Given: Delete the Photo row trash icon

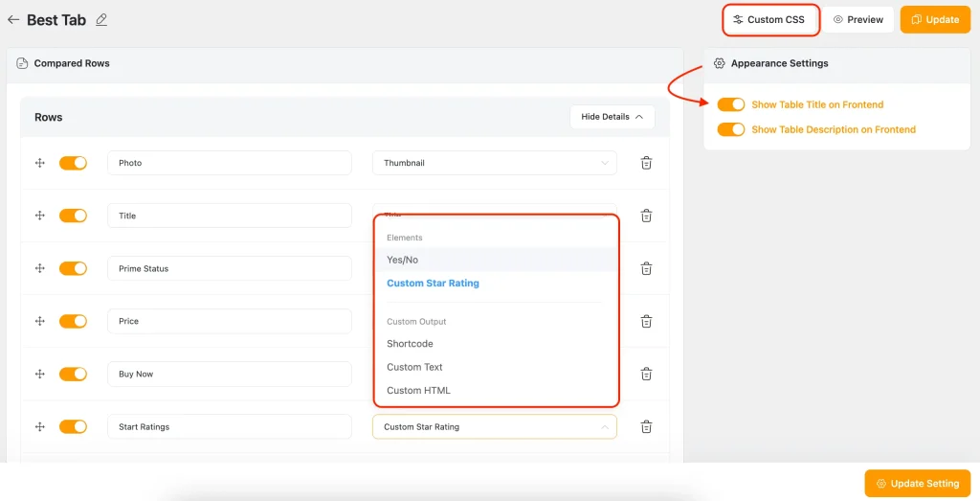Looking at the screenshot, I should point(646,163).
